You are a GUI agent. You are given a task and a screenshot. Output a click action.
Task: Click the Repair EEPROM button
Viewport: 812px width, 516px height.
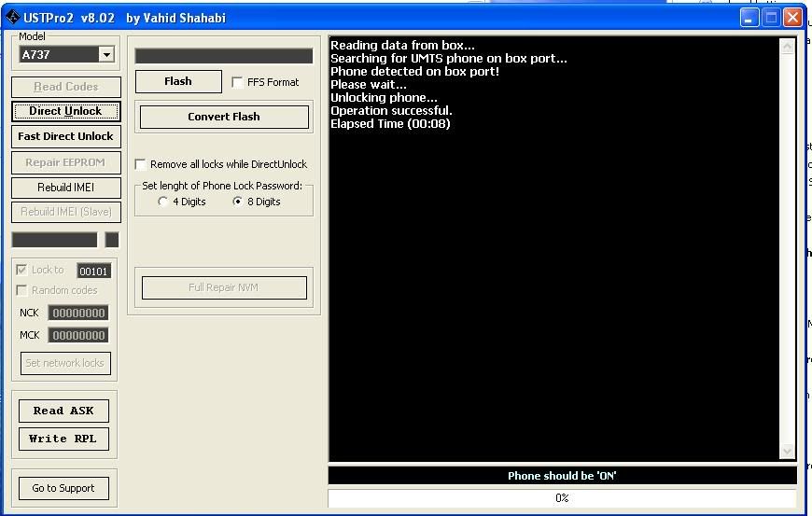(x=65, y=162)
